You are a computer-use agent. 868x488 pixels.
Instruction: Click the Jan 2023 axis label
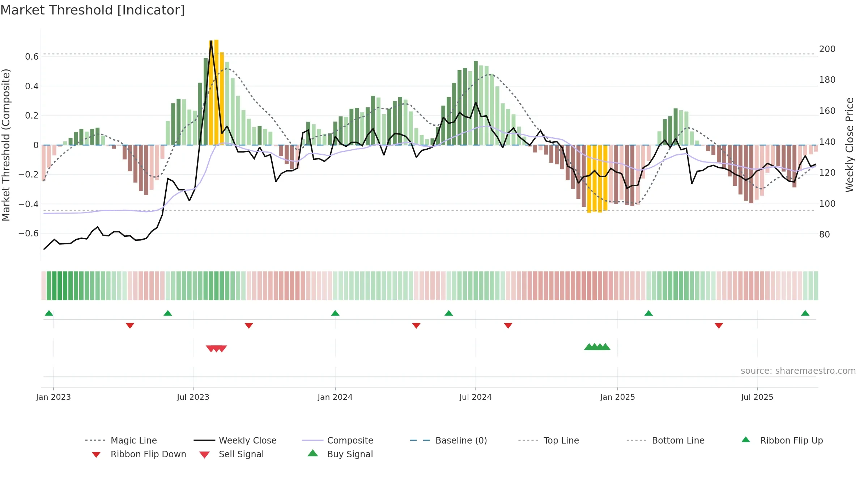pos(53,397)
